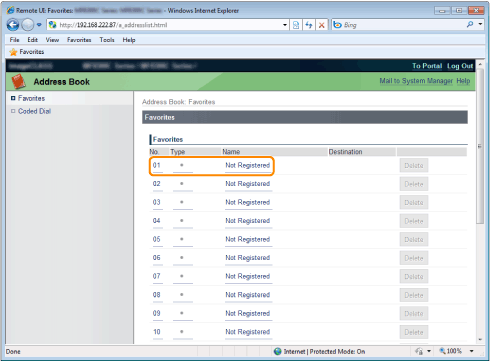The width and height of the screenshot is (490, 361).
Task: Click Delete button for entry 03
Action: (x=414, y=203)
